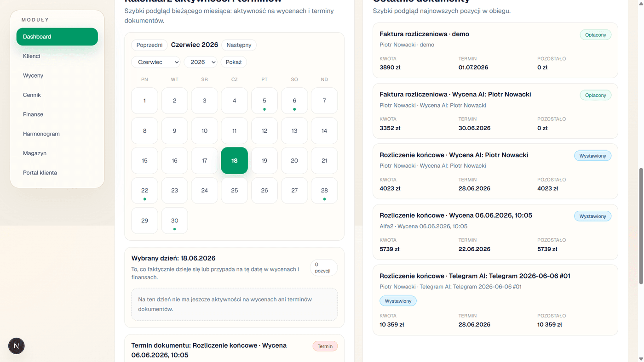Select day 22 in the calendar

144,190
